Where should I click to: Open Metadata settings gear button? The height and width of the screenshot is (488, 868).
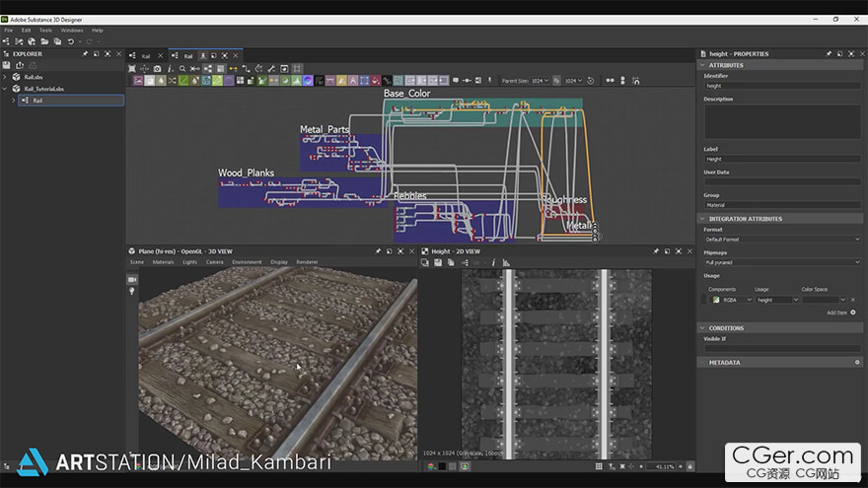(x=857, y=363)
